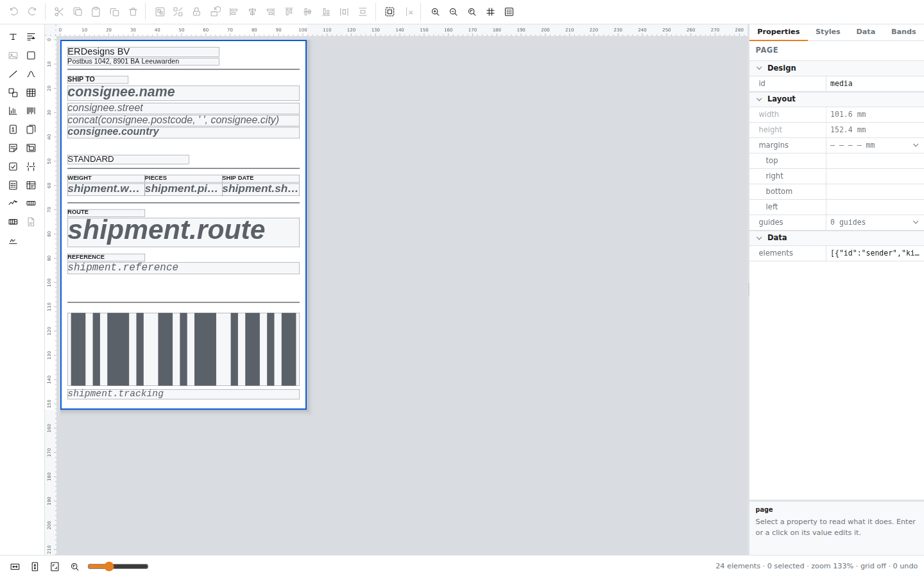Toggle the dotted snap grid icon

(509, 12)
